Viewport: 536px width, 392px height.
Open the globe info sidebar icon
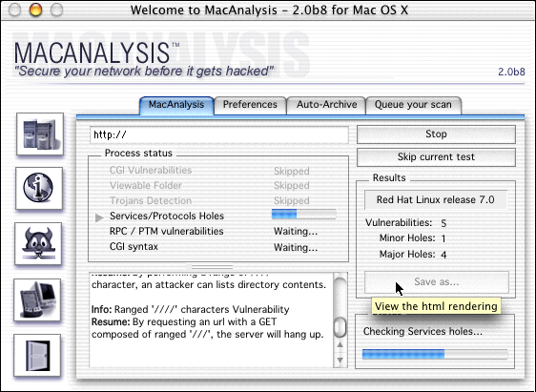click(39, 188)
